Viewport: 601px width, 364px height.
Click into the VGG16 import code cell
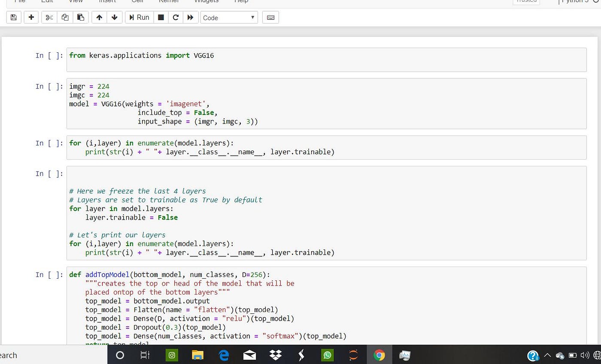[x=326, y=60]
